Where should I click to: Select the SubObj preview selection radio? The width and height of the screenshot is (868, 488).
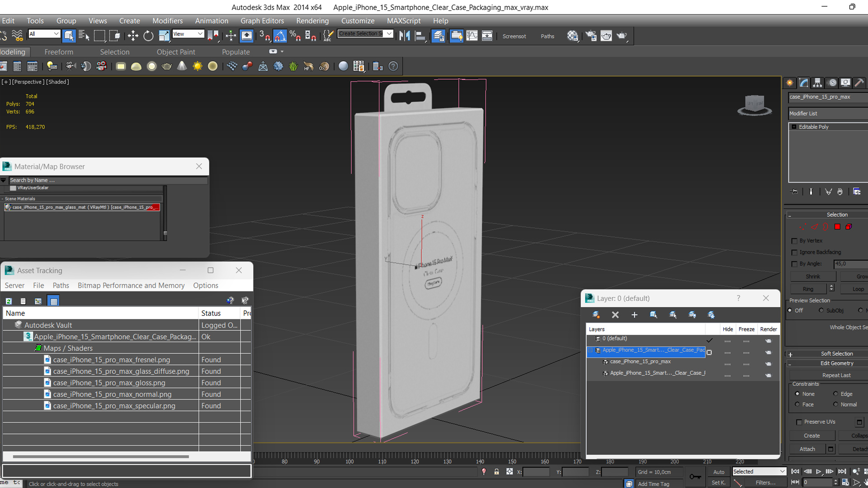click(821, 310)
